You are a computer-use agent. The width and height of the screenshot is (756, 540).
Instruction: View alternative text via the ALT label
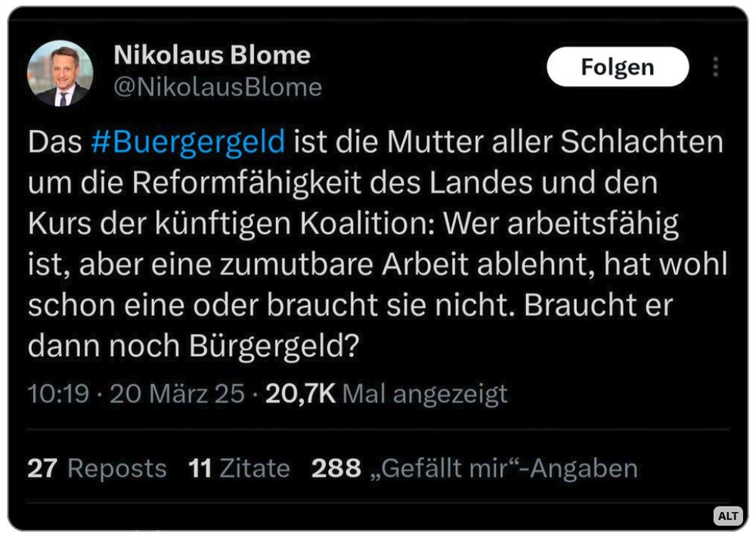click(728, 514)
